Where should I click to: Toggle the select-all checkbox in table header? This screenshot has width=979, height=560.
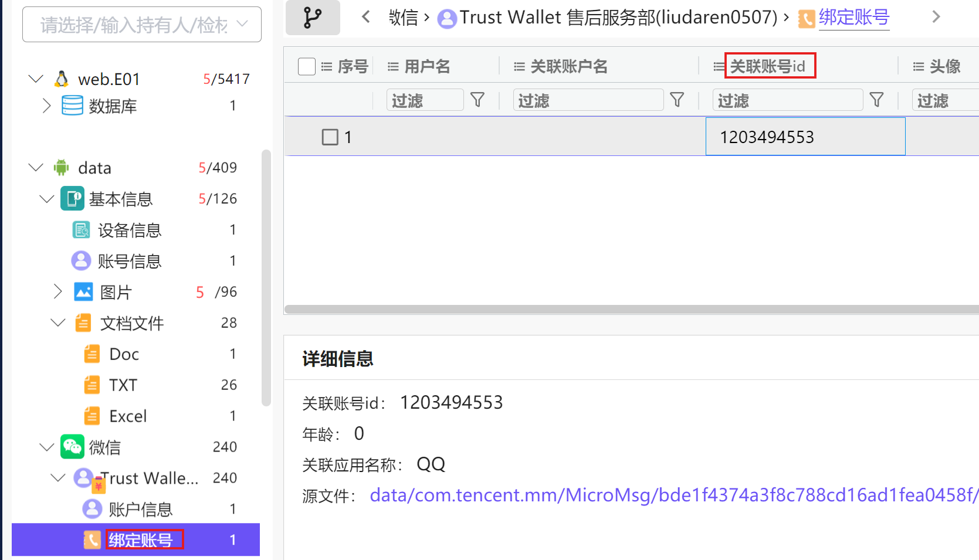click(306, 66)
